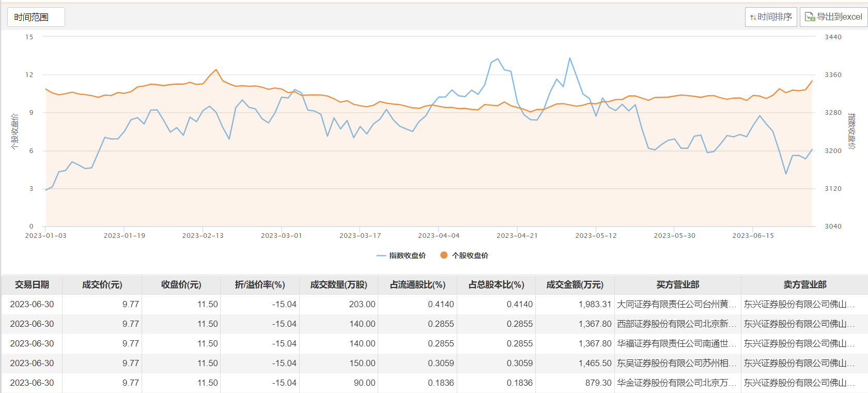Open buyer 西部证券股份有限公司北京新… entry
This screenshot has width=868, height=393.
tap(676, 324)
